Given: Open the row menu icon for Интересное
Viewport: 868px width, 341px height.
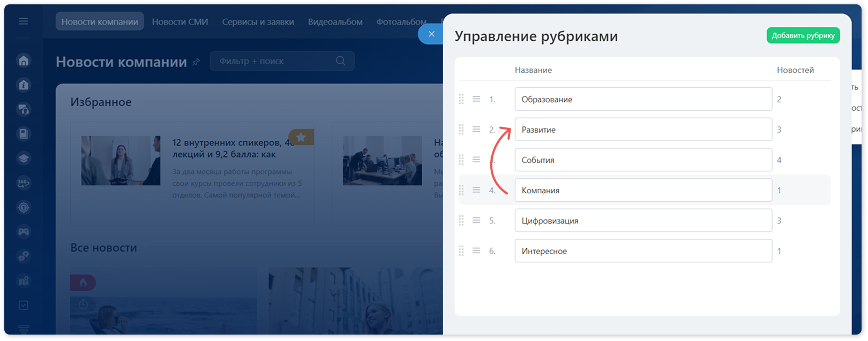Looking at the screenshot, I should tap(476, 251).
